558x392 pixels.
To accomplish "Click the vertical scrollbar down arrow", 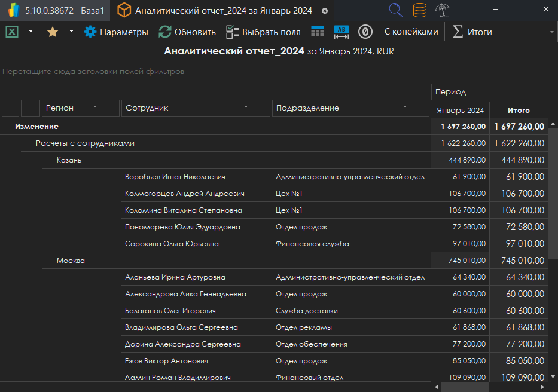I will click(x=553, y=376).
